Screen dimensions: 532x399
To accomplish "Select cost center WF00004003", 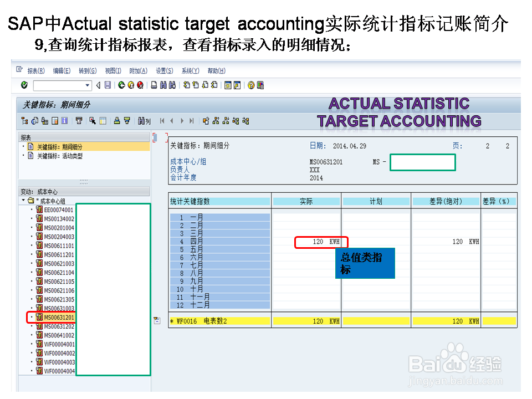I will tap(59, 362).
